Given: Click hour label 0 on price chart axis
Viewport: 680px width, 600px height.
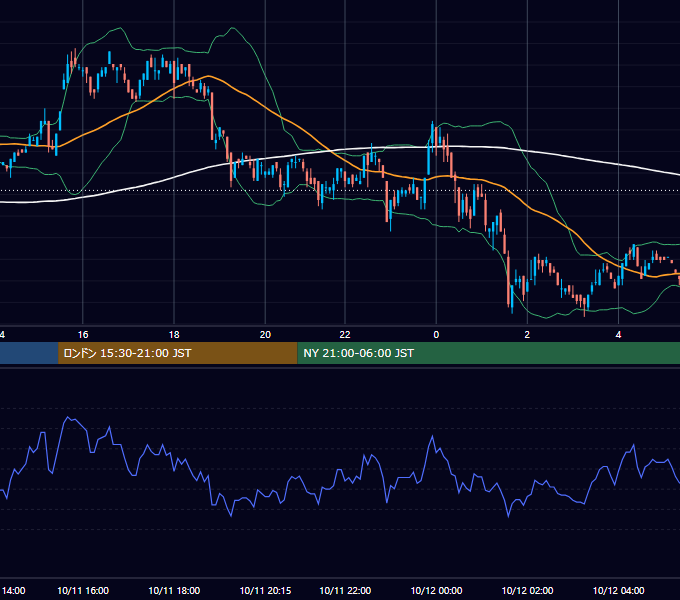Looking at the screenshot, I should pos(436,335).
